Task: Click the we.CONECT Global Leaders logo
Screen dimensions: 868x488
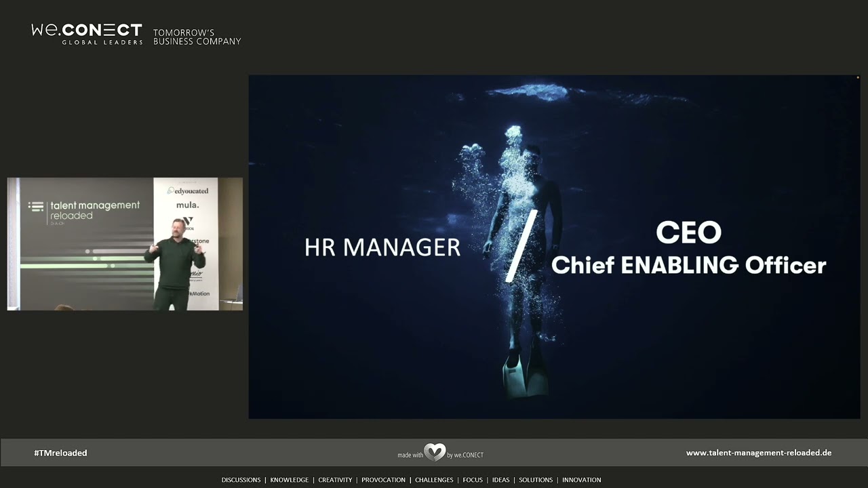Action: (x=87, y=34)
